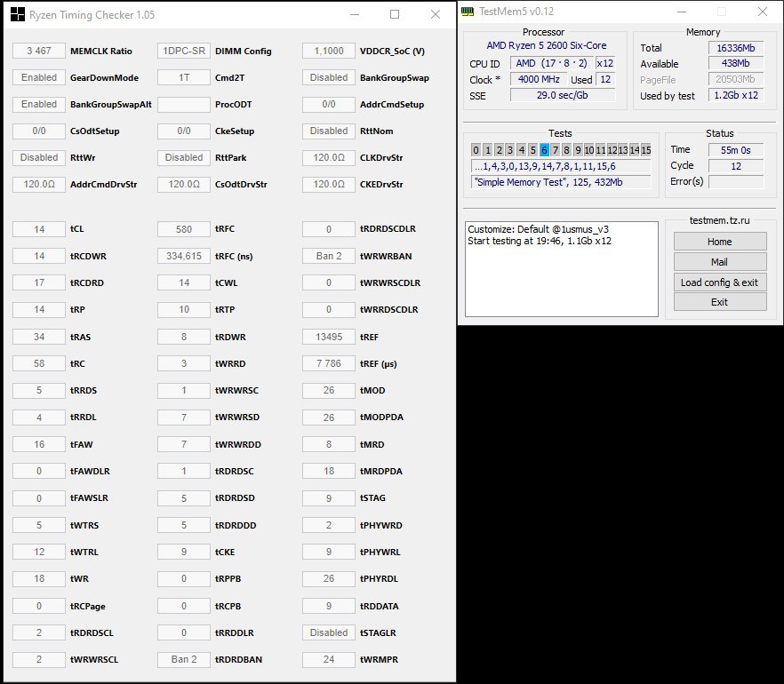Click the Exit button in TestMem5
Image resolution: width=784 pixels, height=684 pixels.
coord(719,302)
